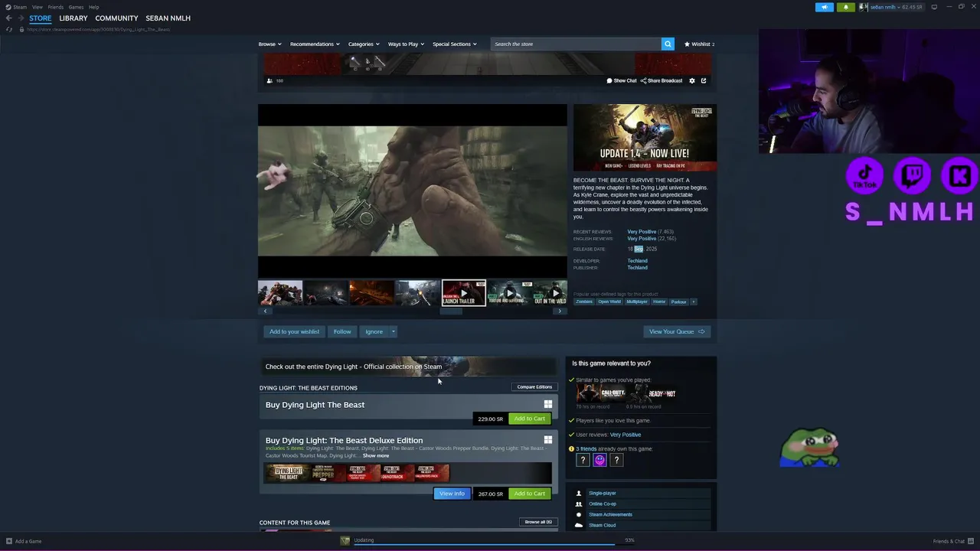Open the SE8AN NMLH profile tab
The width and height of the screenshot is (980, 551).
[x=168, y=18]
